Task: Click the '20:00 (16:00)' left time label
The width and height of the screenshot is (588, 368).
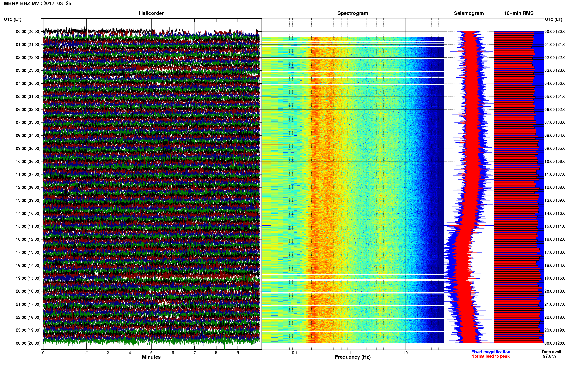Action: [28, 291]
